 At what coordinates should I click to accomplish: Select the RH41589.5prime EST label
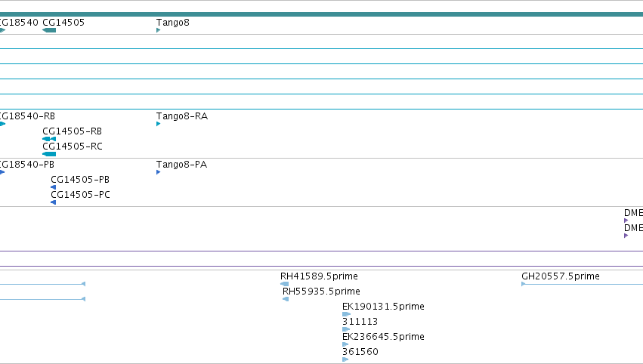tap(319, 276)
